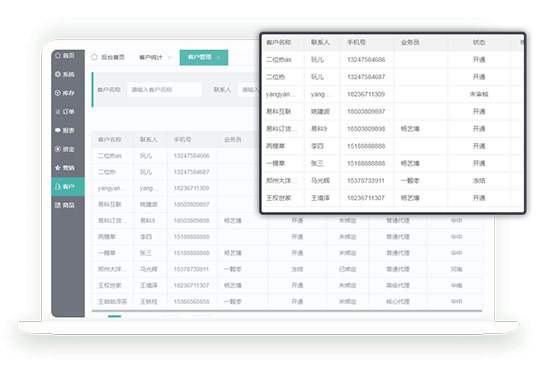Click 手机号 column header in laptop table
This screenshot has width=548, height=372.
[x=182, y=140]
